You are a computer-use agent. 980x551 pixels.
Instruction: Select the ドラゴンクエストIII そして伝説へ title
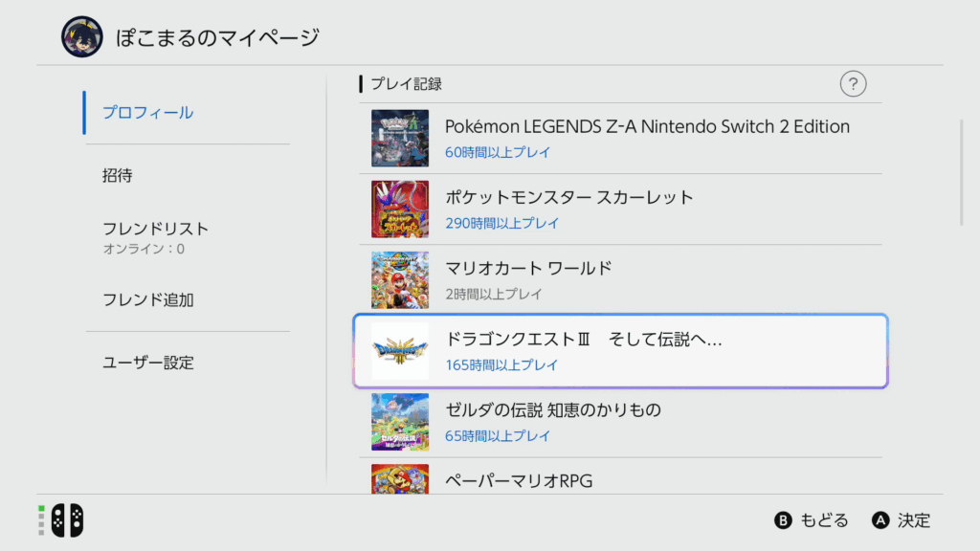[x=584, y=341]
